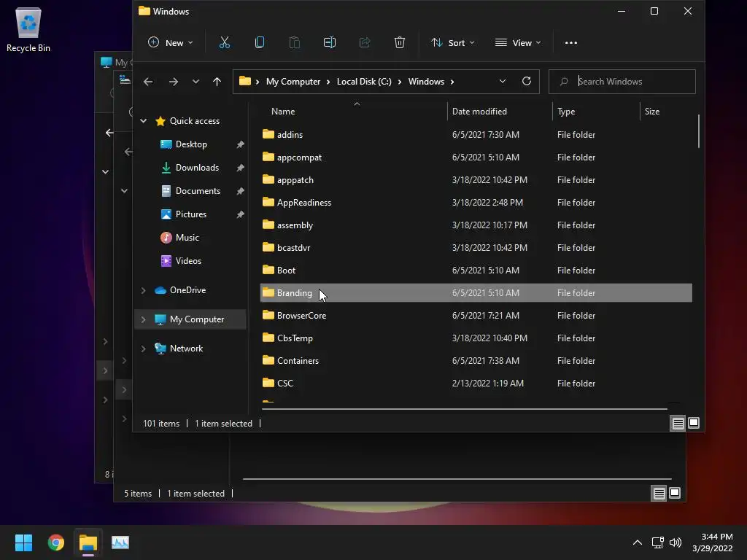Image resolution: width=747 pixels, height=560 pixels.
Task: Select the assembly folder
Action: click(476, 225)
